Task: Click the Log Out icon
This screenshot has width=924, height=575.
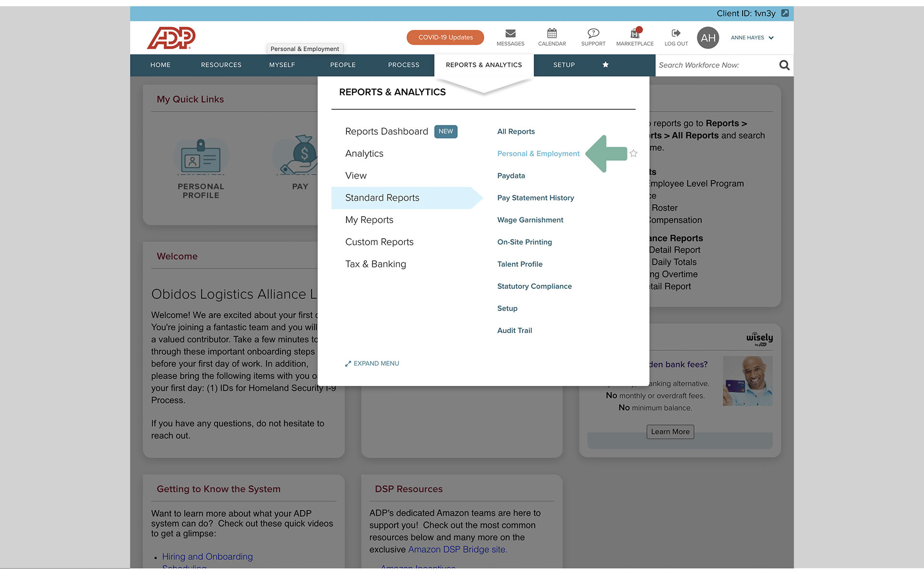Action: coord(676,33)
